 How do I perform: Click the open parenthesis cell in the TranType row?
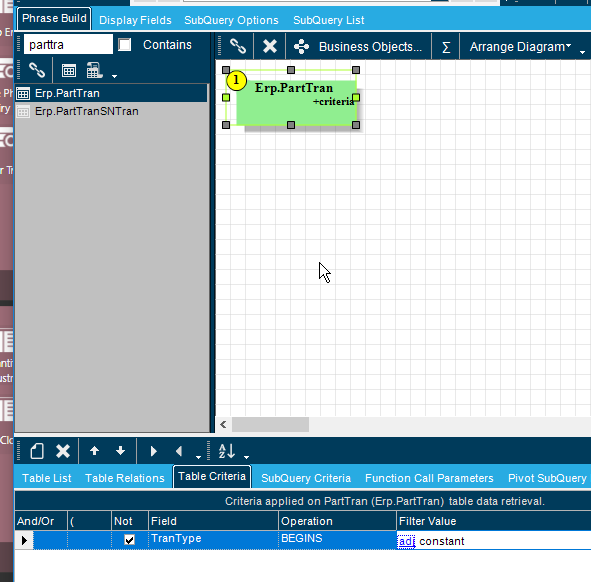click(x=89, y=540)
